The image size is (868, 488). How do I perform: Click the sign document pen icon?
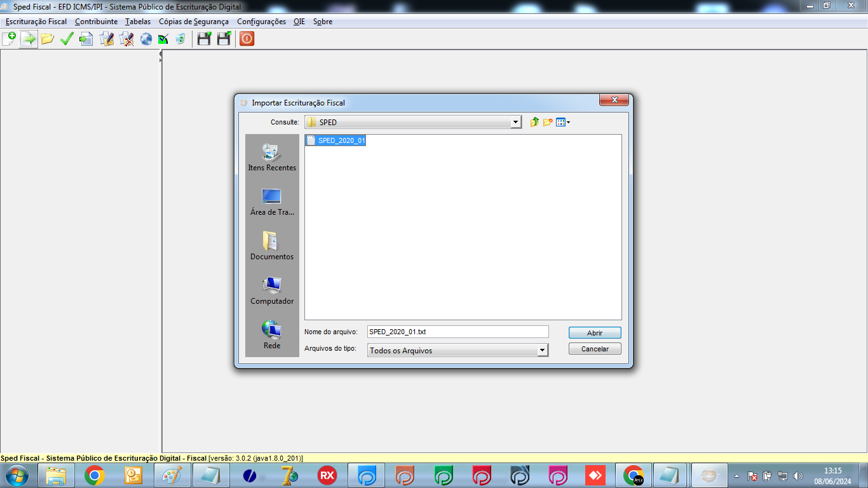(x=107, y=39)
